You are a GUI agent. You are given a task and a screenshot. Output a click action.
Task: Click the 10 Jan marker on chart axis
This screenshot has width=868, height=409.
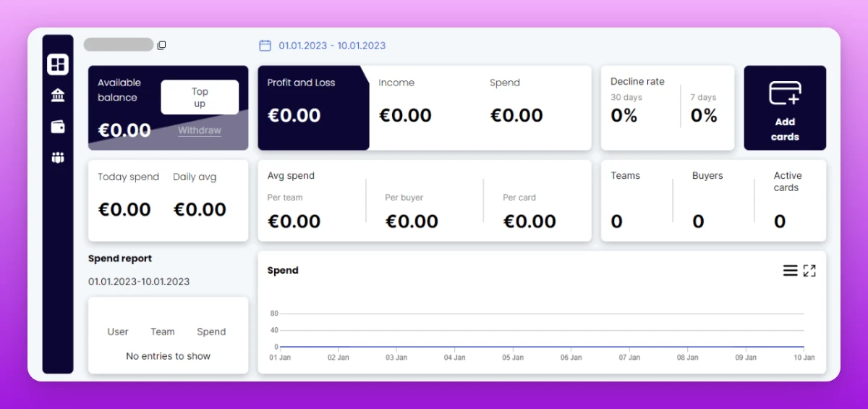(804, 358)
